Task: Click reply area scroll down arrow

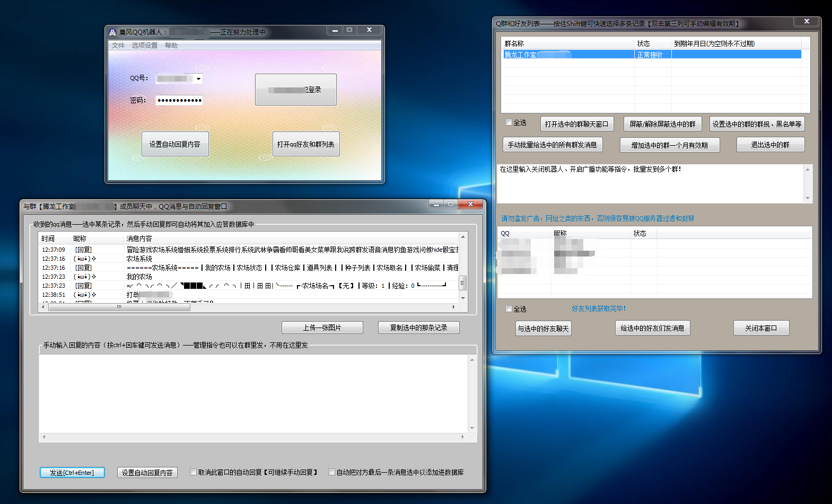Action: click(472, 428)
